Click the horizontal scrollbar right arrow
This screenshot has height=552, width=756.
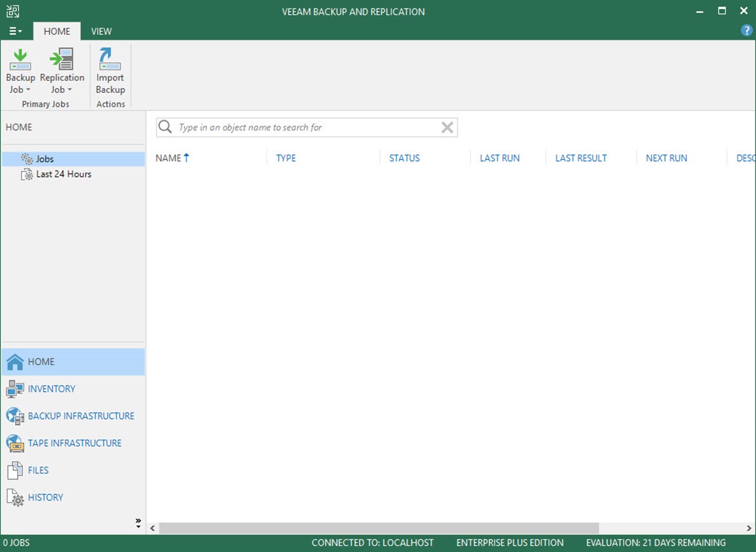[x=749, y=528]
